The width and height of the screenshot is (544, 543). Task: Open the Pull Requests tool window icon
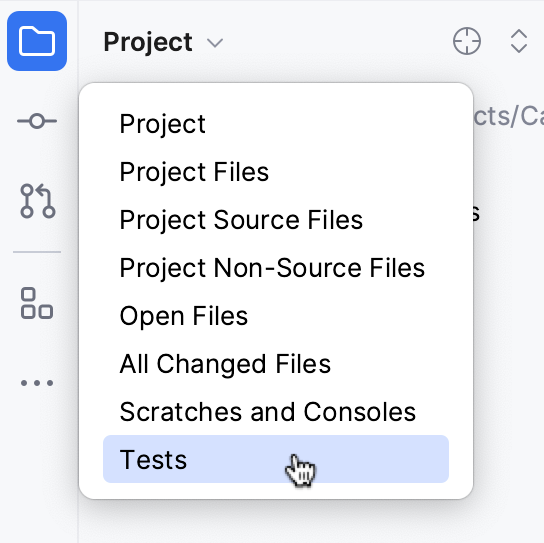(37, 201)
